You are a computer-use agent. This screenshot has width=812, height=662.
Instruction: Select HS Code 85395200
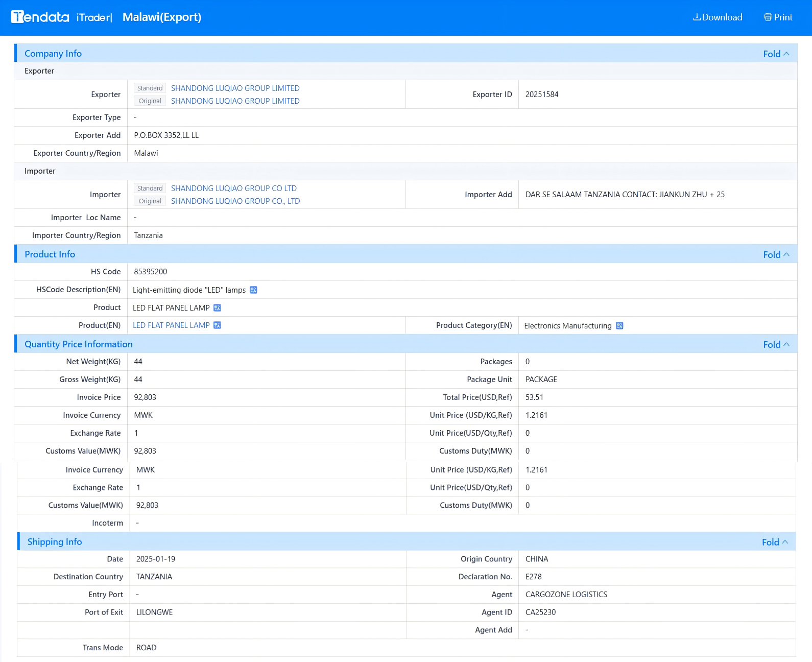151,272
